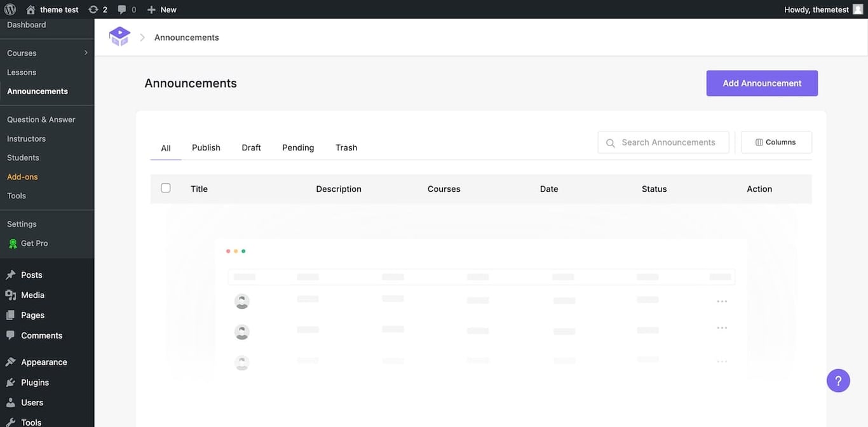868x427 pixels.
Task: Click the Get Pro link
Action: point(34,243)
